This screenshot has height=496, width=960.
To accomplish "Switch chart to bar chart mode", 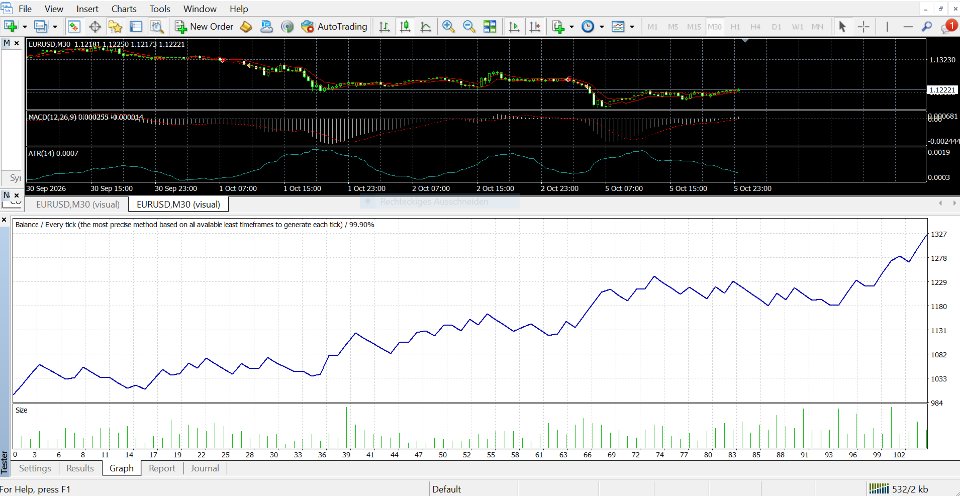I will coord(384,26).
